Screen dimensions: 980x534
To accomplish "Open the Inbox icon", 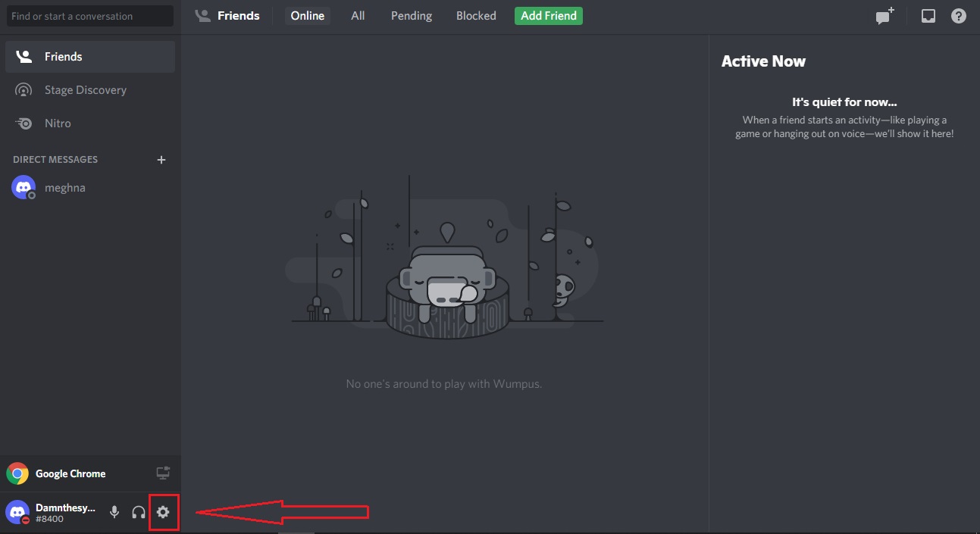I will [x=928, y=15].
